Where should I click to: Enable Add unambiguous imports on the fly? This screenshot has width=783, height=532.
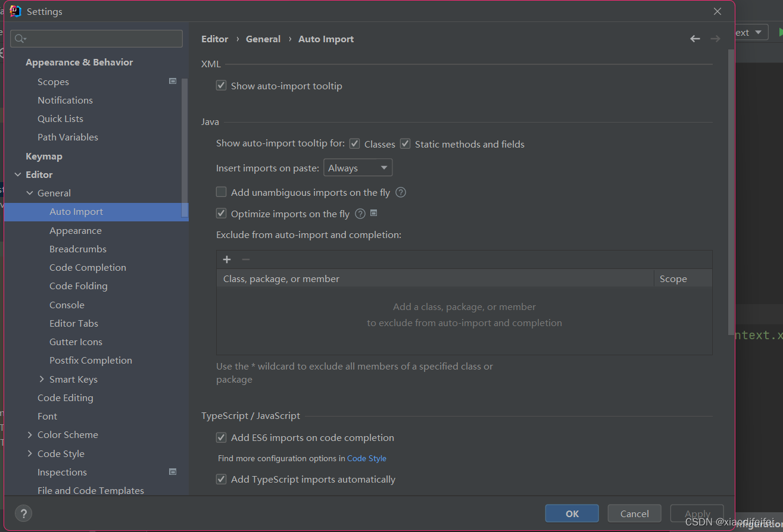pos(221,192)
